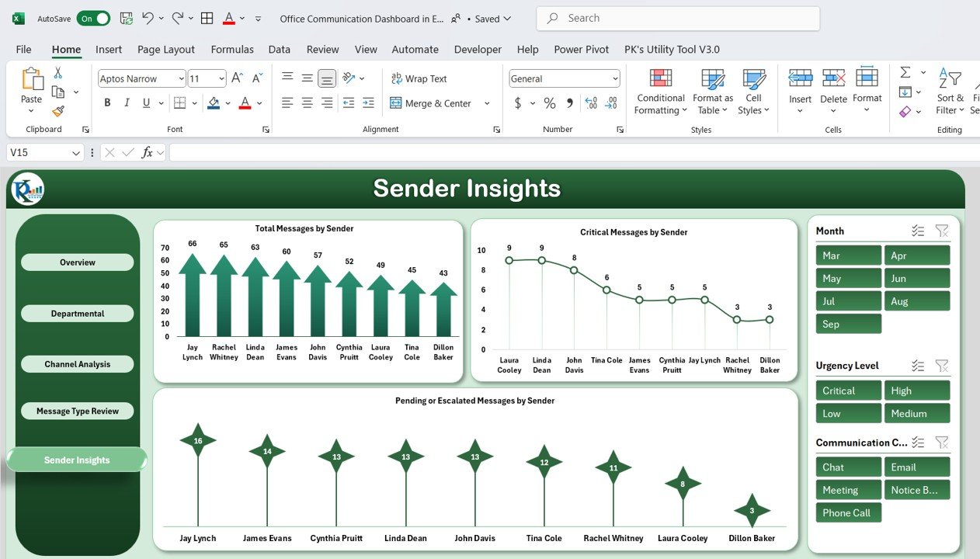The width and height of the screenshot is (980, 559).
Task: Click into the Search box
Action: pos(677,18)
